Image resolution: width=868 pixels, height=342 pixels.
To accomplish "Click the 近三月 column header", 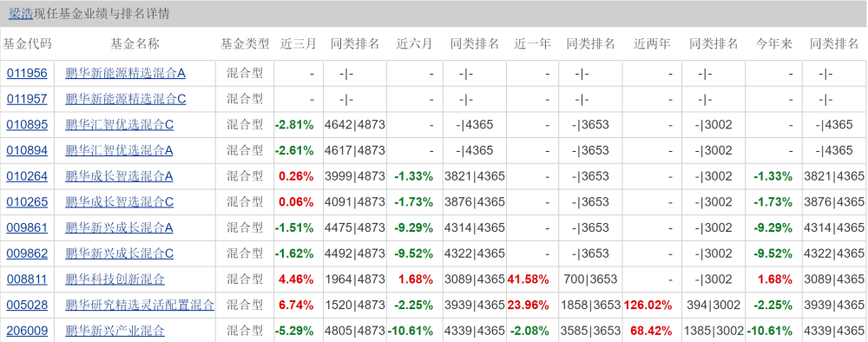I will 298,43.
